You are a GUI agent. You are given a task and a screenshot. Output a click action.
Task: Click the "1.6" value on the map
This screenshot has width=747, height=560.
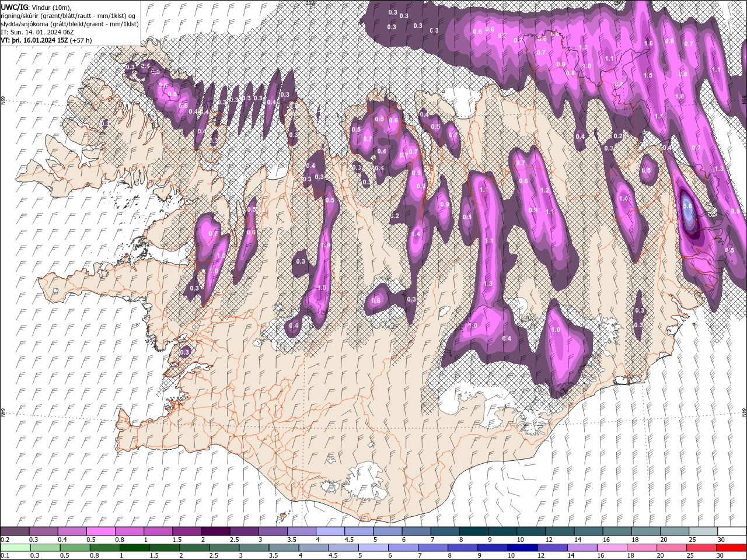(648, 44)
